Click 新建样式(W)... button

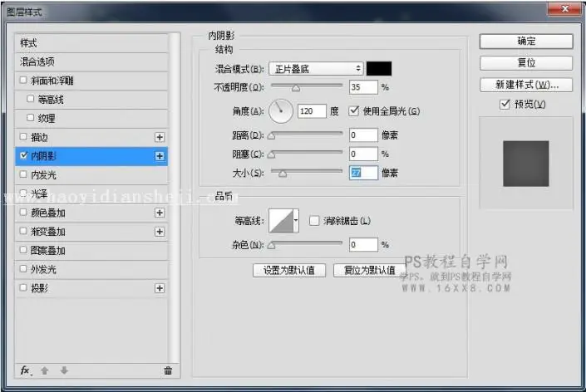click(526, 85)
